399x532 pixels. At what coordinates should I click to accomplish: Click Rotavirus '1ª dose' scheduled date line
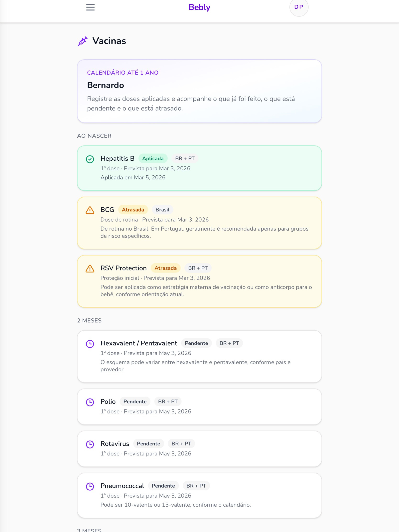pos(146,454)
